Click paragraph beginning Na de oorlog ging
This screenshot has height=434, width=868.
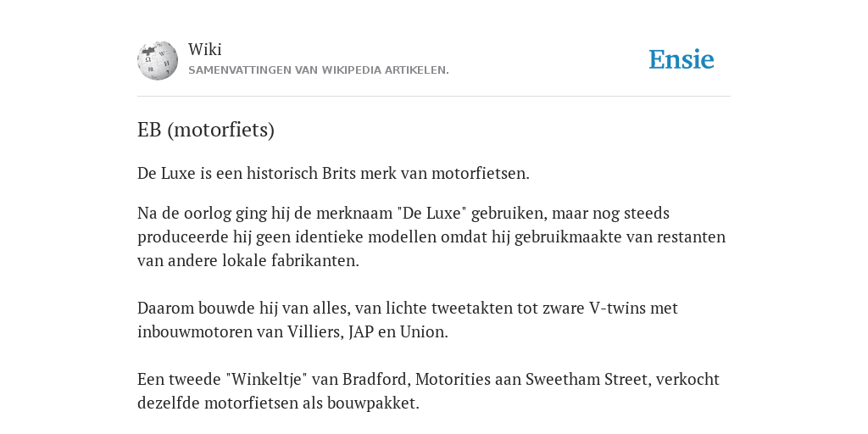coord(431,237)
